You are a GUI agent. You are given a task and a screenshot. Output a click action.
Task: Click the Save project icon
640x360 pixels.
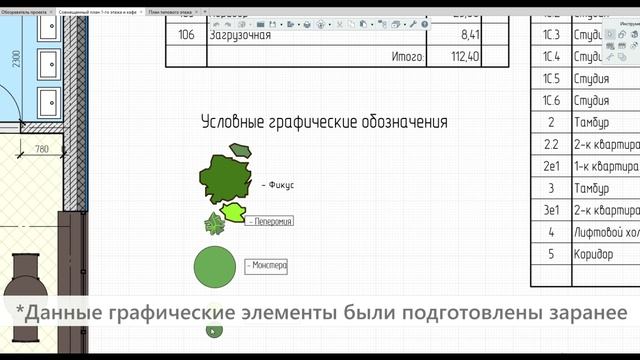(x=273, y=24)
